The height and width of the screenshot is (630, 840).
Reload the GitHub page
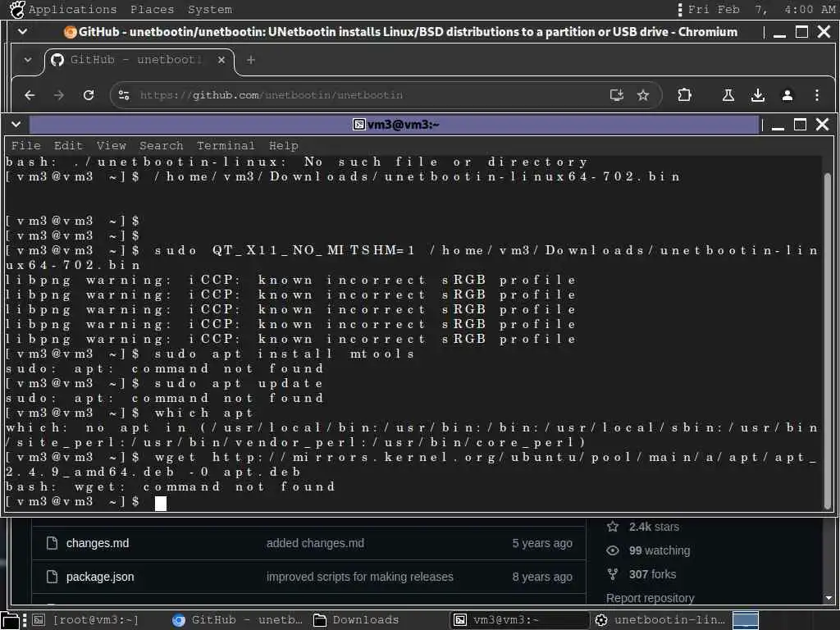[89, 95]
